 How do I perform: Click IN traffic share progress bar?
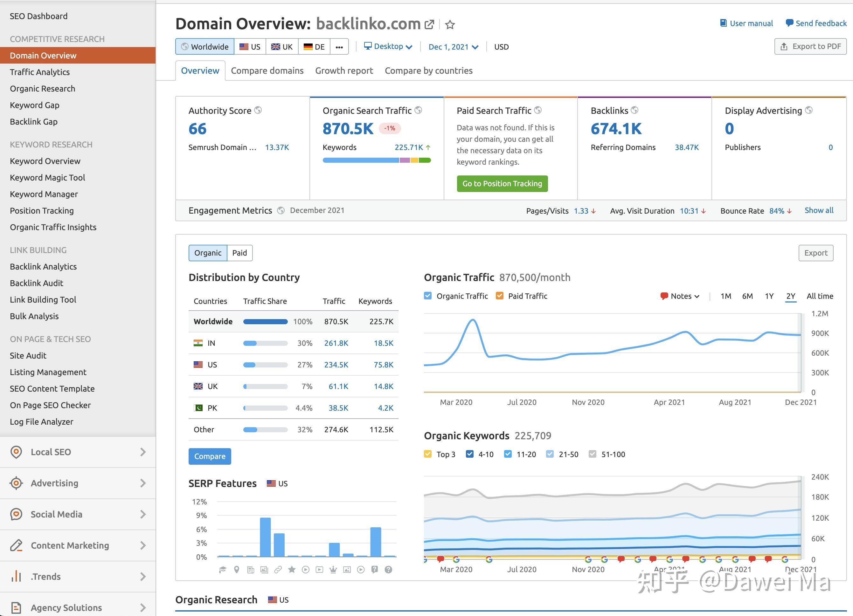point(266,343)
